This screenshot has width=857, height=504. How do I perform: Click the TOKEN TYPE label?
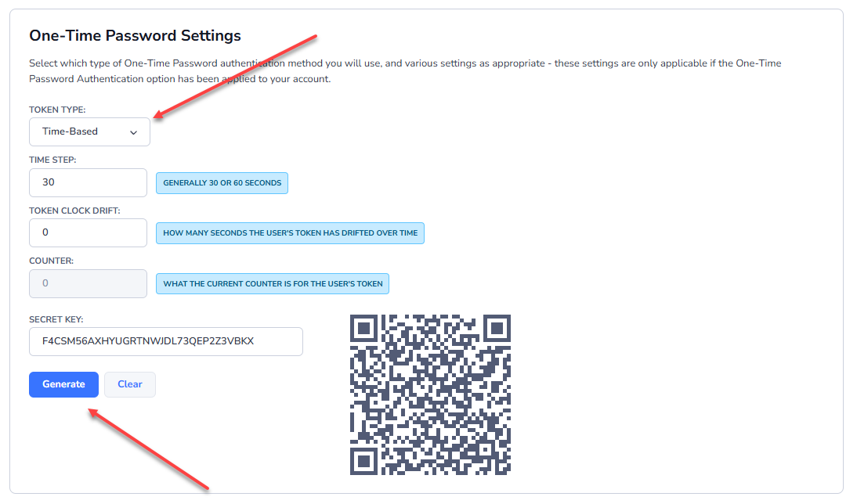point(57,110)
